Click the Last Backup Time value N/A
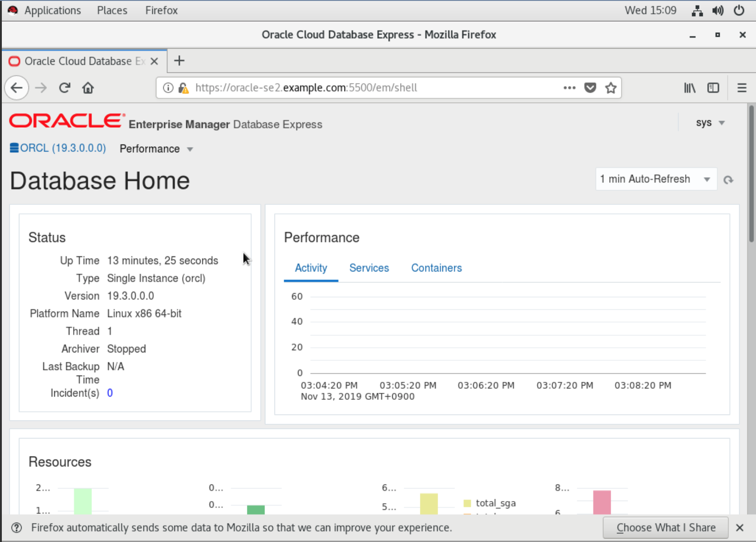The width and height of the screenshot is (756, 542). [x=116, y=366]
